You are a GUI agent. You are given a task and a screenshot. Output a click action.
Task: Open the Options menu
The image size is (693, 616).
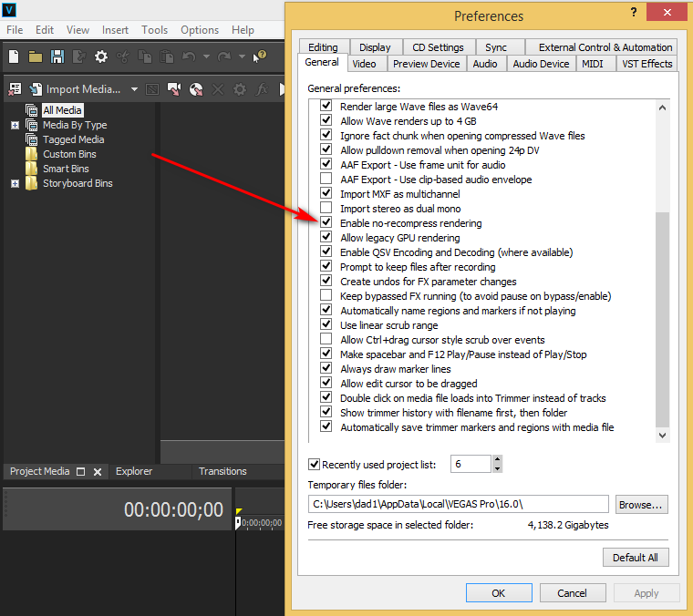tap(200, 30)
